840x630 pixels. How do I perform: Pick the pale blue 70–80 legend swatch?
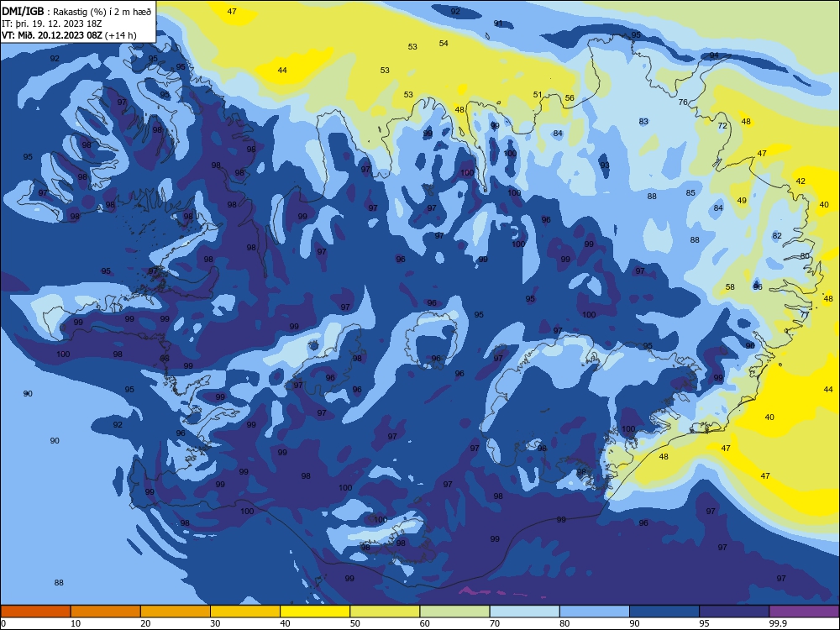pos(524,612)
